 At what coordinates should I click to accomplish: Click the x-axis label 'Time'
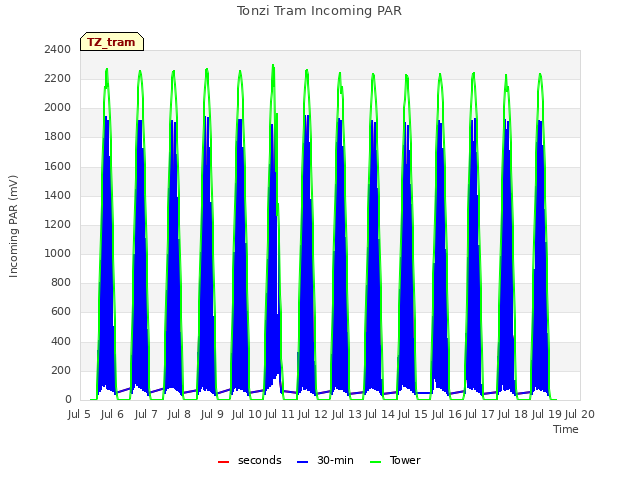[566, 429]
